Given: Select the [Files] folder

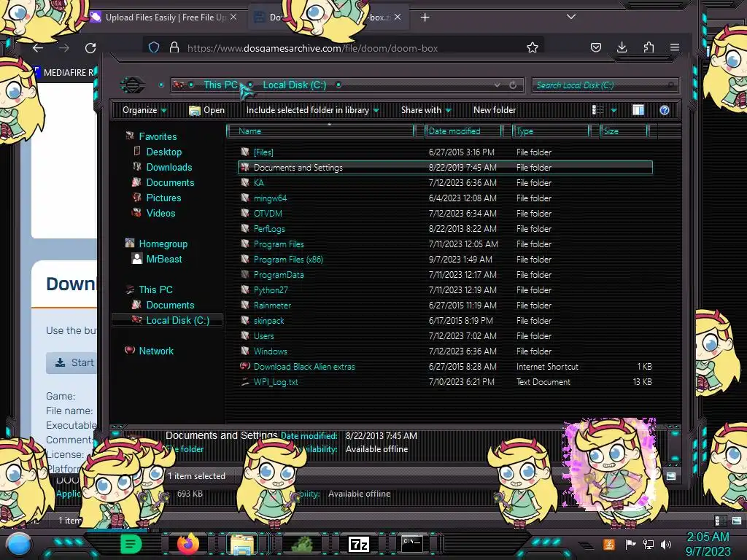Looking at the screenshot, I should pos(263,152).
